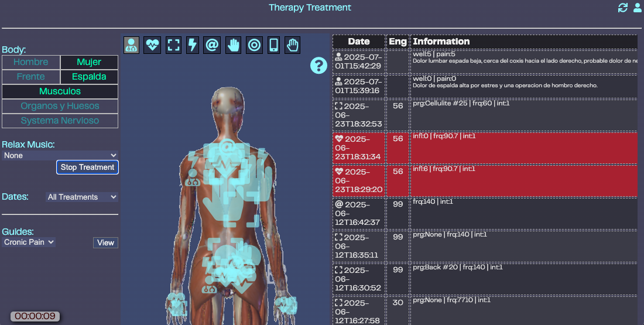This screenshot has width=644, height=325.
Task: Click the mobile phone icon
Action: click(x=273, y=46)
